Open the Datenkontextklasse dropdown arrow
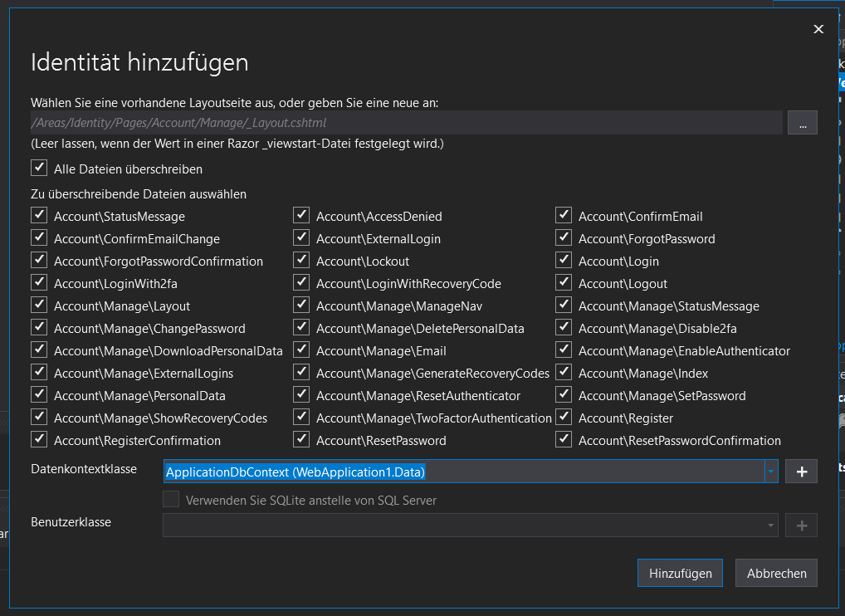 click(771, 472)
